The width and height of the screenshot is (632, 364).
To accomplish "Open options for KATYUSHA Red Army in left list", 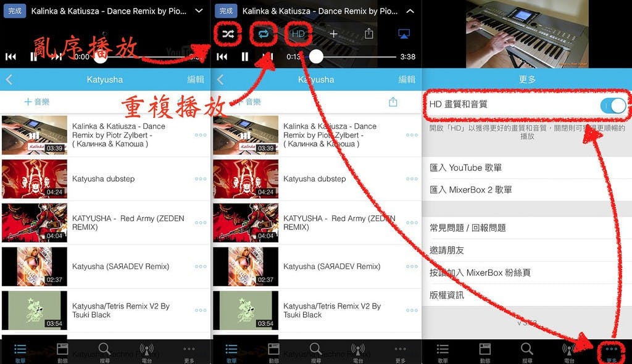I will click(201, 223).
